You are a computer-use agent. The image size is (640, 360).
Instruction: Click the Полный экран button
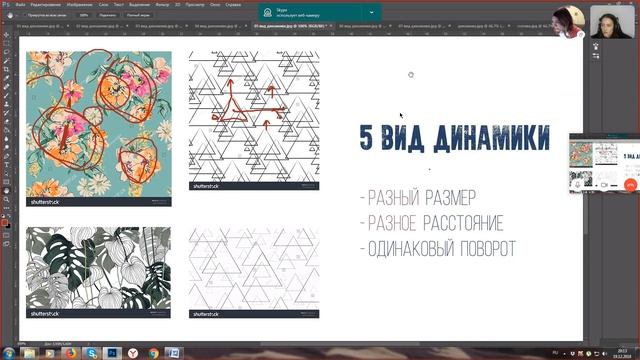click(x=138, y=15)
